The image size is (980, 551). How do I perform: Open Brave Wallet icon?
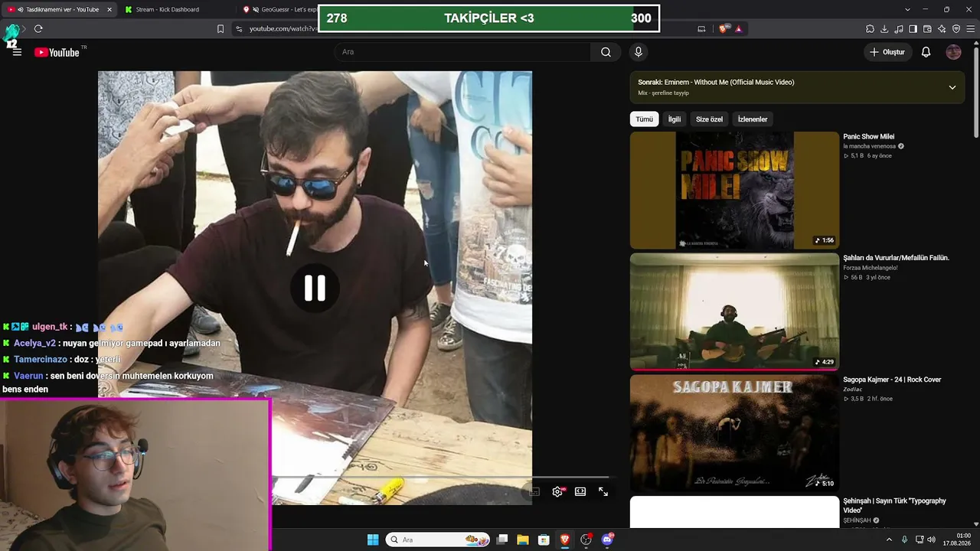927,29
